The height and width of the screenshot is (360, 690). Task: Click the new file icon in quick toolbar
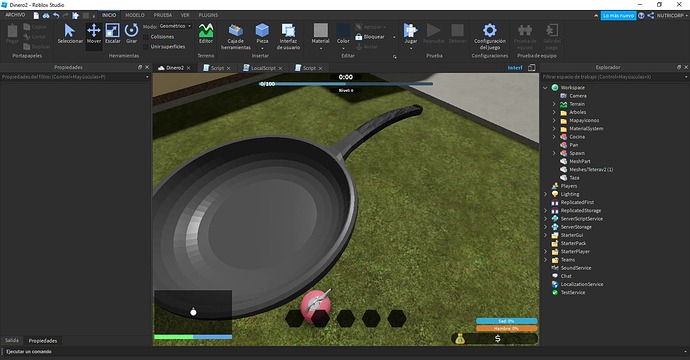(36, 15)
